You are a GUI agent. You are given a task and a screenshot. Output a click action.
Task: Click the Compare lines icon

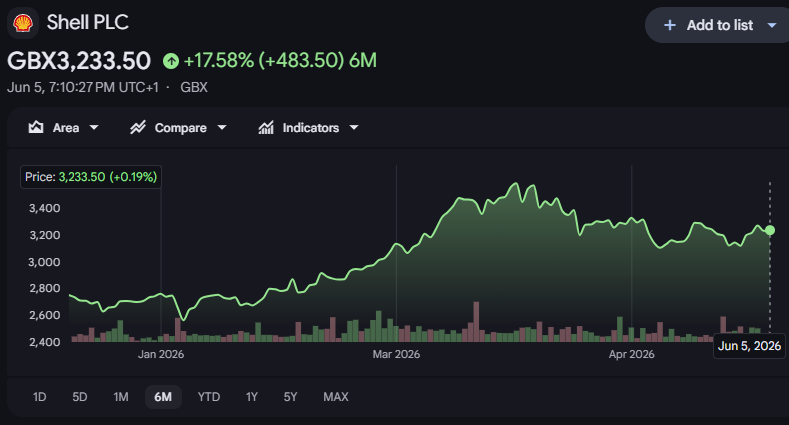138,127
